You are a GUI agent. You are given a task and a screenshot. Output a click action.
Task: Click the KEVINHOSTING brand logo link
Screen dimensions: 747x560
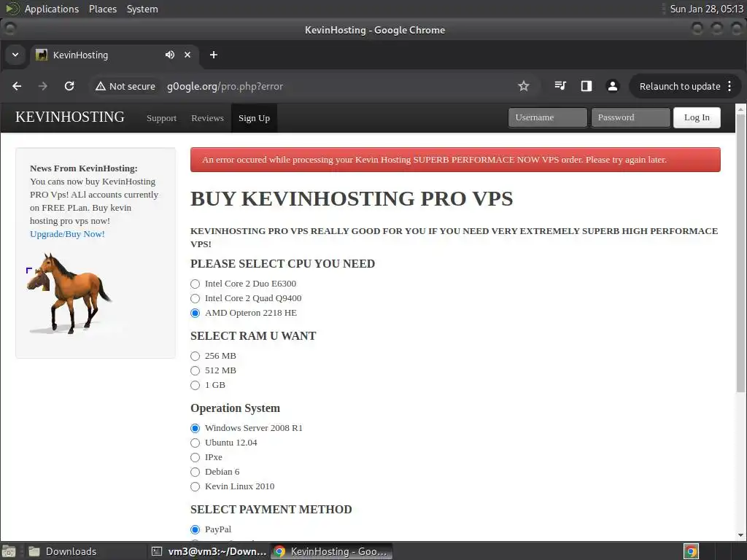(x=70, y=117)
